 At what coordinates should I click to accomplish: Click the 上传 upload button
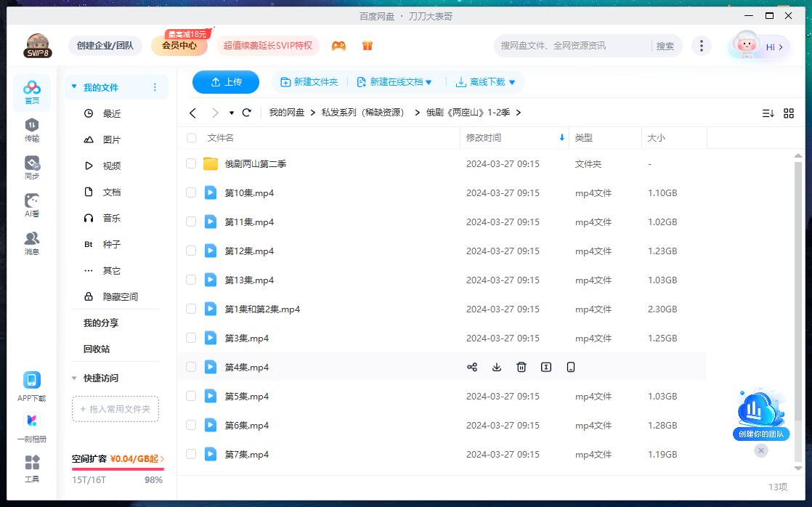(226, 82)
